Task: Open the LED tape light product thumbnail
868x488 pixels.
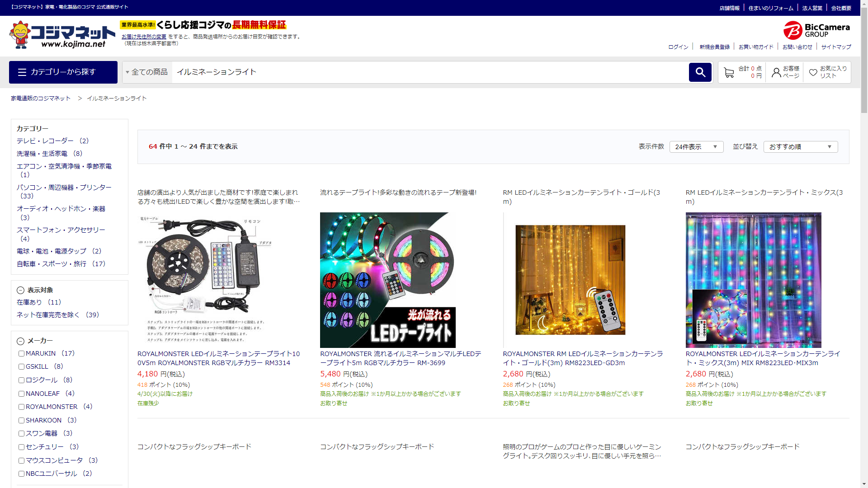Action: pos(387,280)
